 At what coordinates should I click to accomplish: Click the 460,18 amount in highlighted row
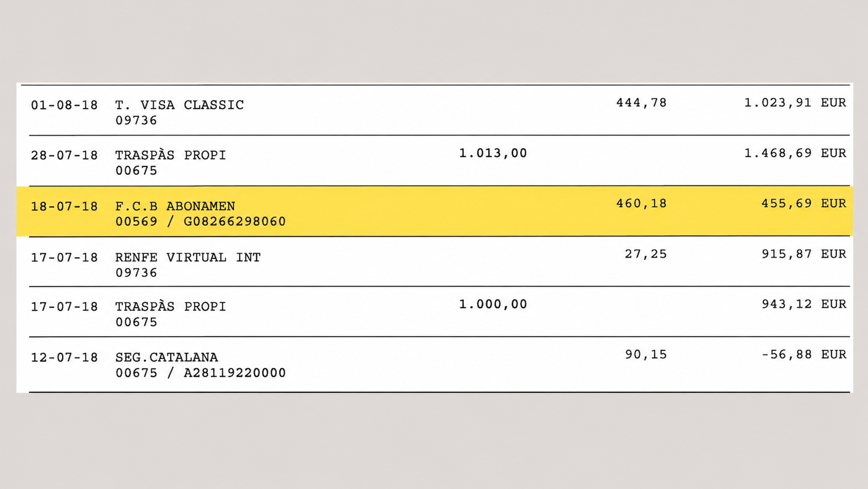click(x=641, y=203)
